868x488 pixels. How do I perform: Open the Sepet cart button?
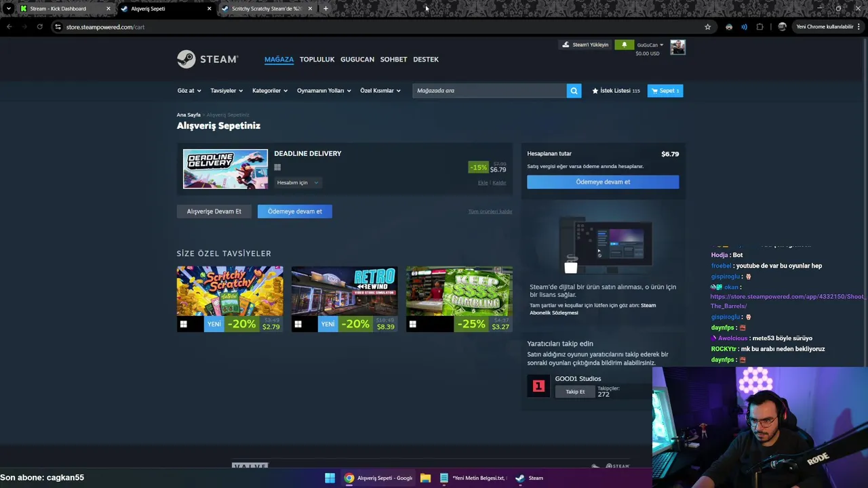(665, 90)
